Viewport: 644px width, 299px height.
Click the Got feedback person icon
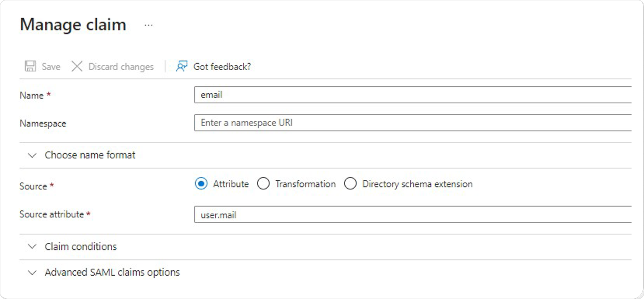coord(181,66)
